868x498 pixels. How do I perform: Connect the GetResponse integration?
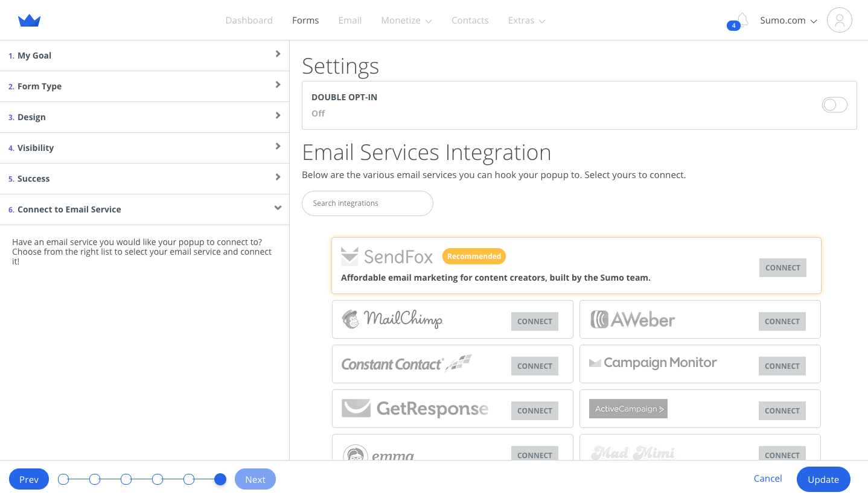coord(534,410)
